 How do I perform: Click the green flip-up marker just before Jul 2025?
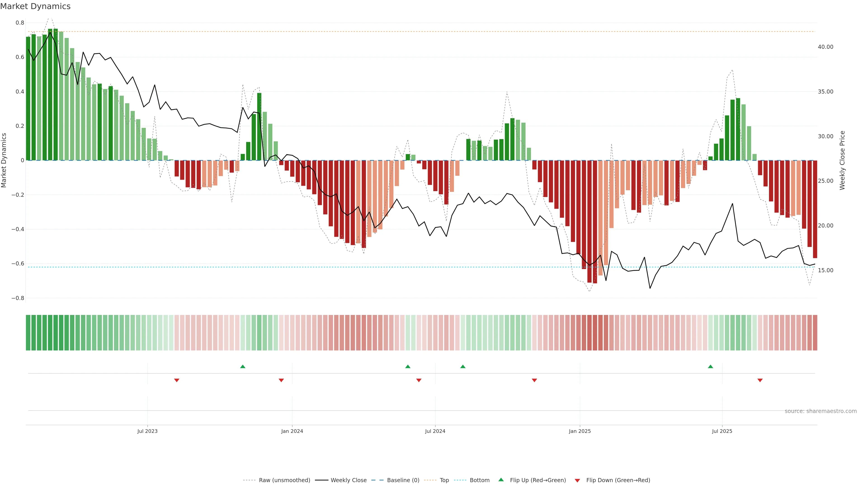[x=710, y=366]
